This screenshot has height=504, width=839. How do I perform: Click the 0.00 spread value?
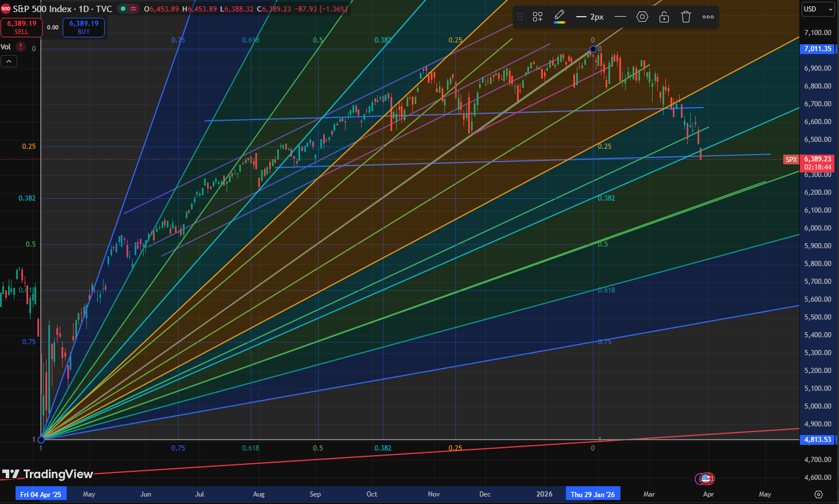(53, 27)
